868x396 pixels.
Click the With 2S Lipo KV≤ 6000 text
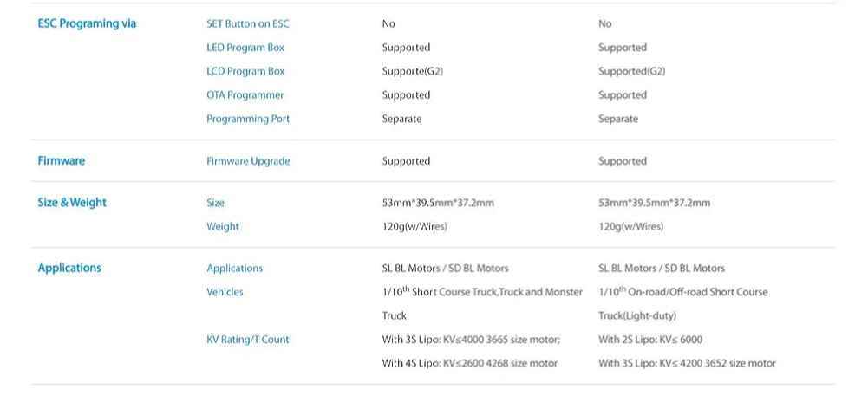[x=650, y=340]
